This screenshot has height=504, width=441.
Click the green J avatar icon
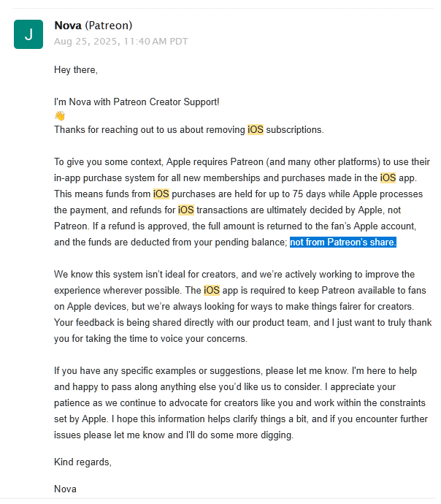pyautogui.click(x=28, y=34)
